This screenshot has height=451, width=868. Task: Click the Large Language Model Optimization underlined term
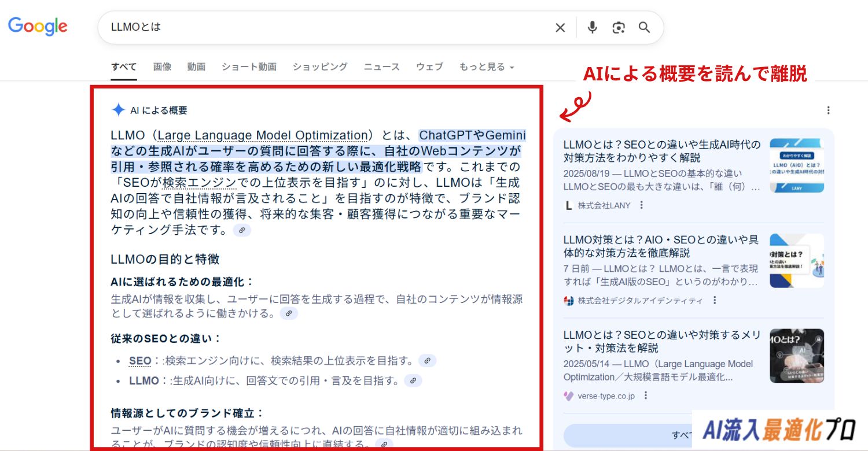(263, 136)
